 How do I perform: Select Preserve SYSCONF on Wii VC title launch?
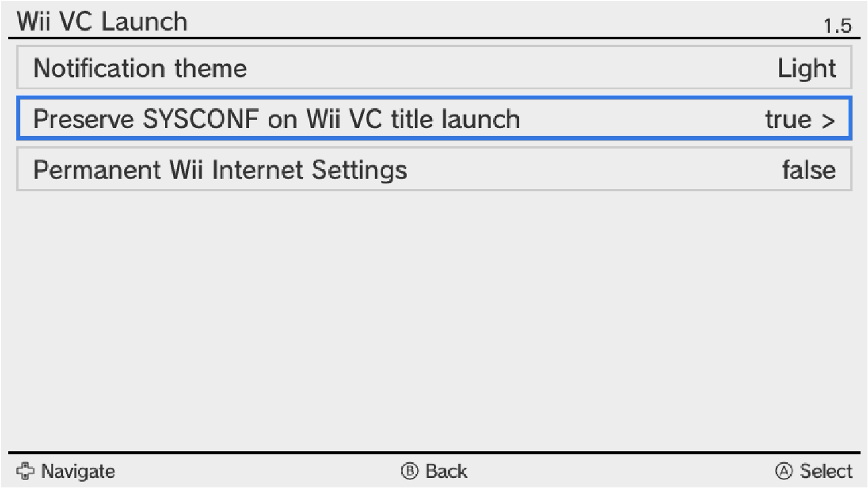[x=276, y=119]
